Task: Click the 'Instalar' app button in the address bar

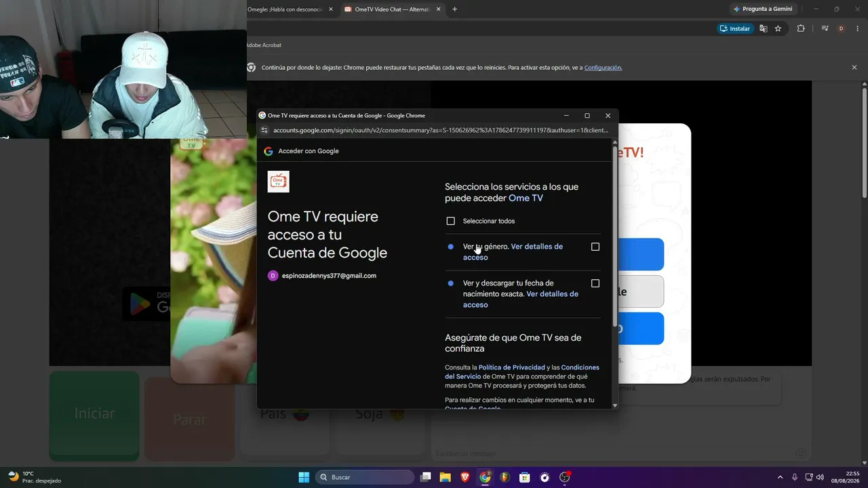Action: coord(735,28)
